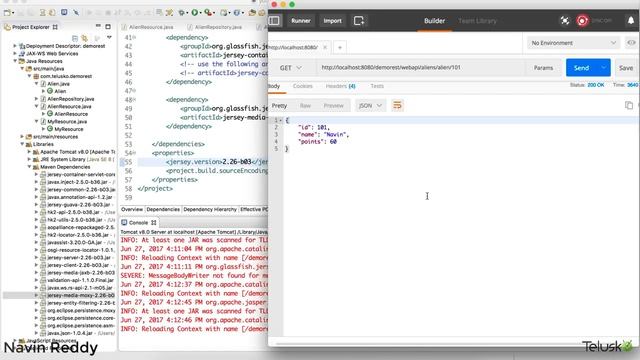Collapse the Java Resources tree node
Screen dimensions: 640x360
(15, 61)
